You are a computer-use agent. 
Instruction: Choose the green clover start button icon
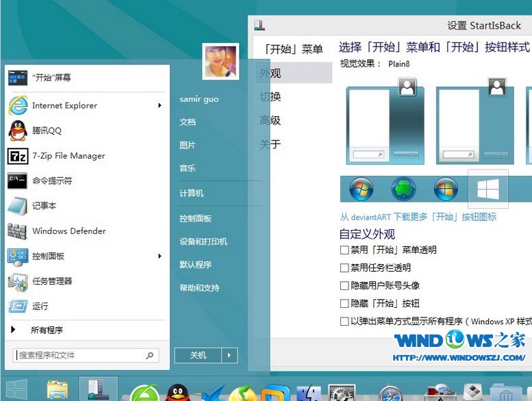pyautogui.click(x=403, y=189)
